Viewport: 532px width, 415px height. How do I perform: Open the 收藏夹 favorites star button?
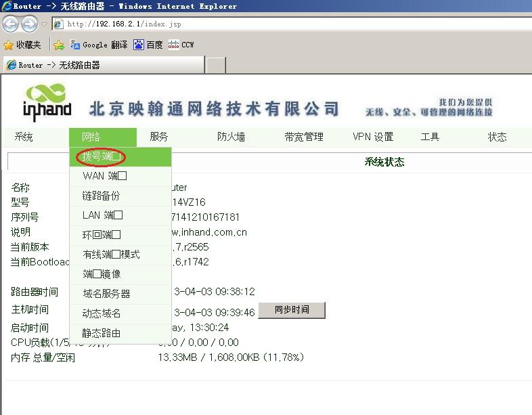click(22, 45)
